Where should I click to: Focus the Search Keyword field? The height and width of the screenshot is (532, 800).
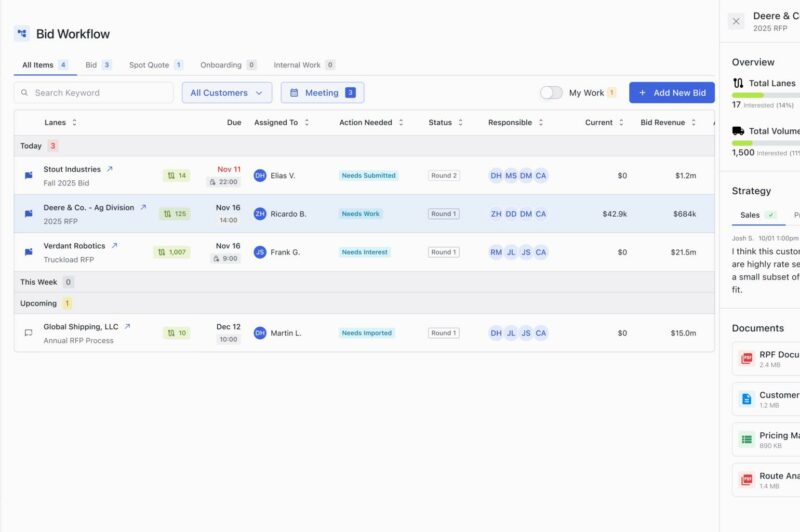(94, 93)
